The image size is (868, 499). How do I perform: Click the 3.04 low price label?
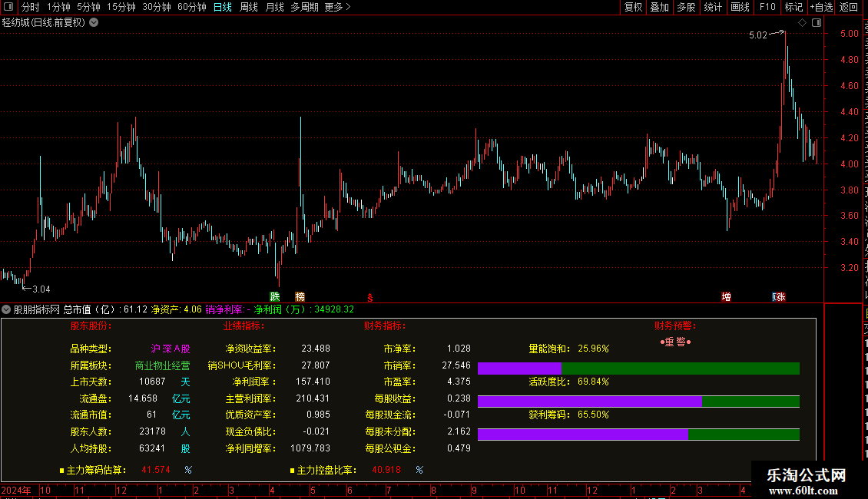click(41, 289)
